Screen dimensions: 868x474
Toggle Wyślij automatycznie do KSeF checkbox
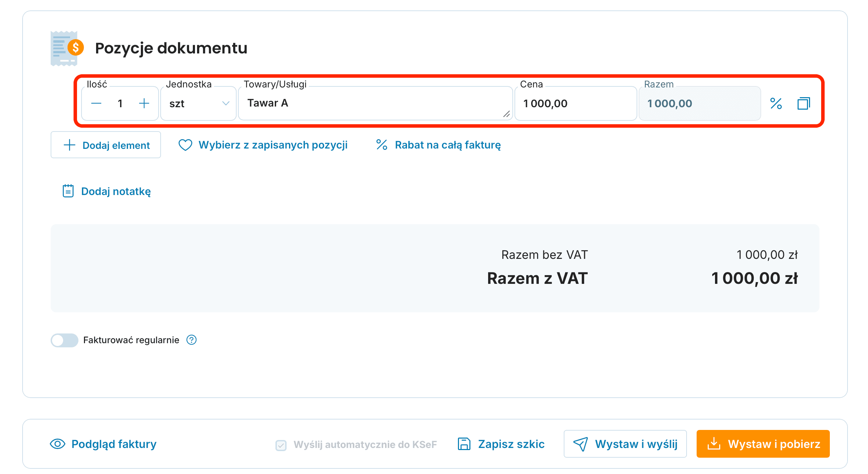point(281,445)
